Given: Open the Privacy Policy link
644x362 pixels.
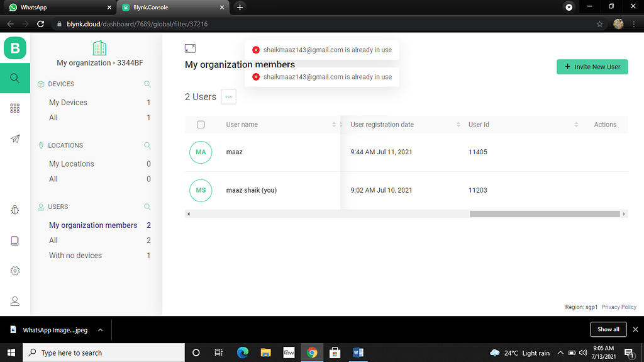Looking at the screenshot, I should (619, 307).
